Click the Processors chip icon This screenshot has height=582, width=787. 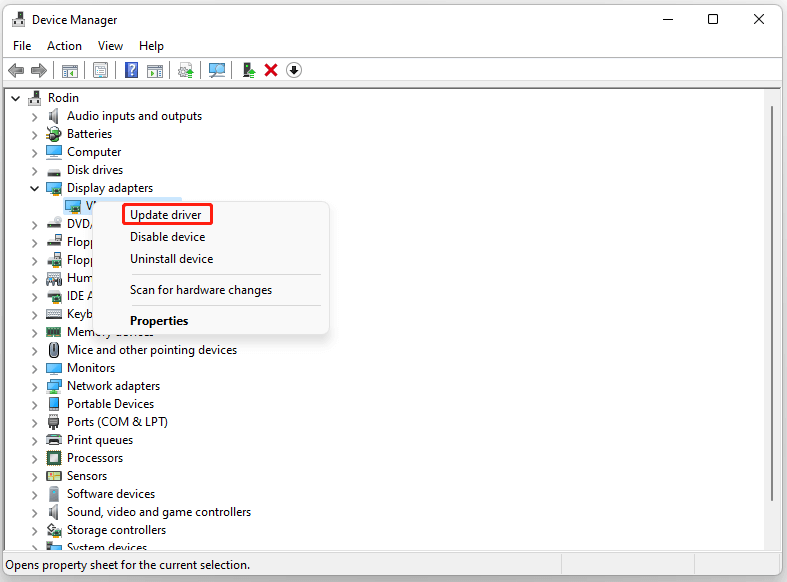tap(54, 458)
